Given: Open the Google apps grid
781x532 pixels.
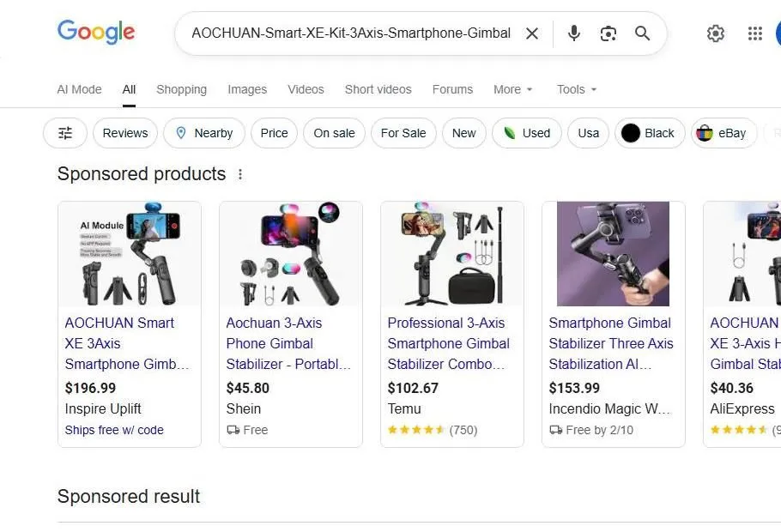Looking at the screenshot, I should pos(754,33).
